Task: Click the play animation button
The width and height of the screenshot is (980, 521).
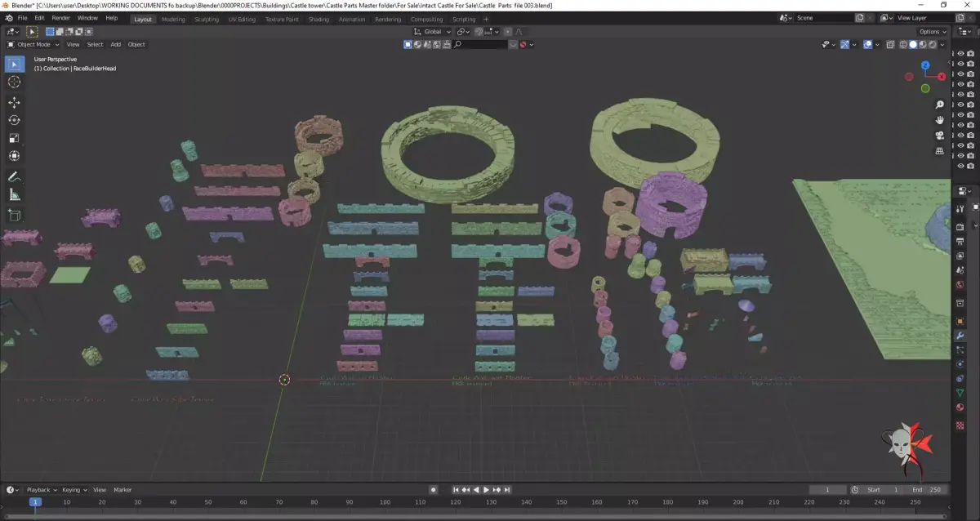Action: 486,490
